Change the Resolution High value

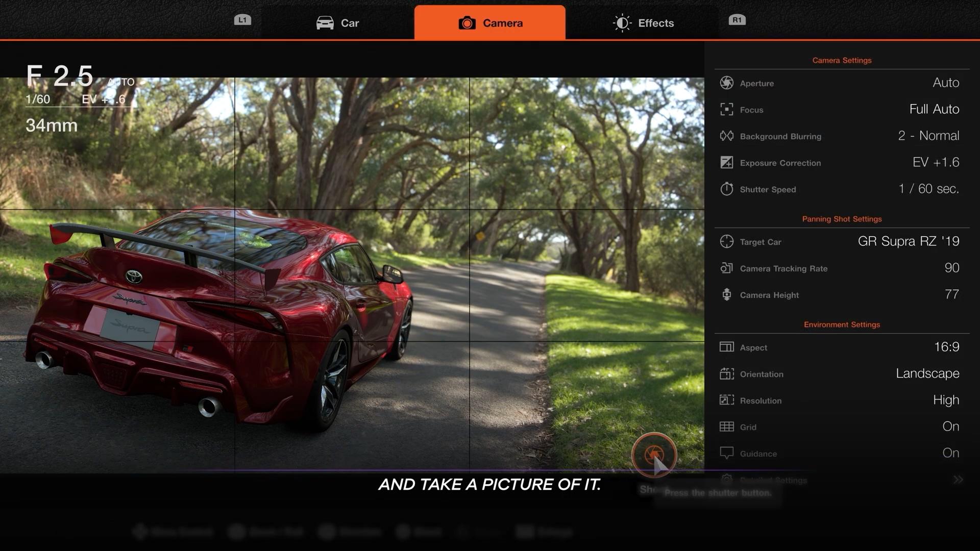tap(946, 400)
